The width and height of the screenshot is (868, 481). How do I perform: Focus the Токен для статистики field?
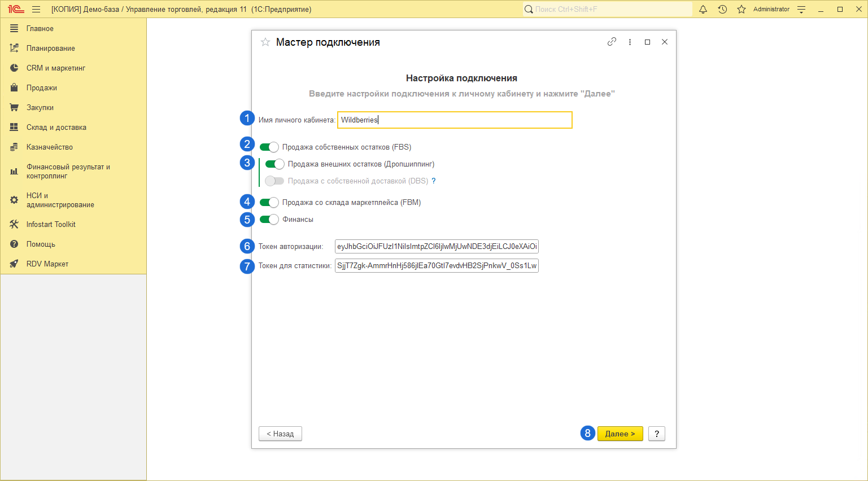437,266
